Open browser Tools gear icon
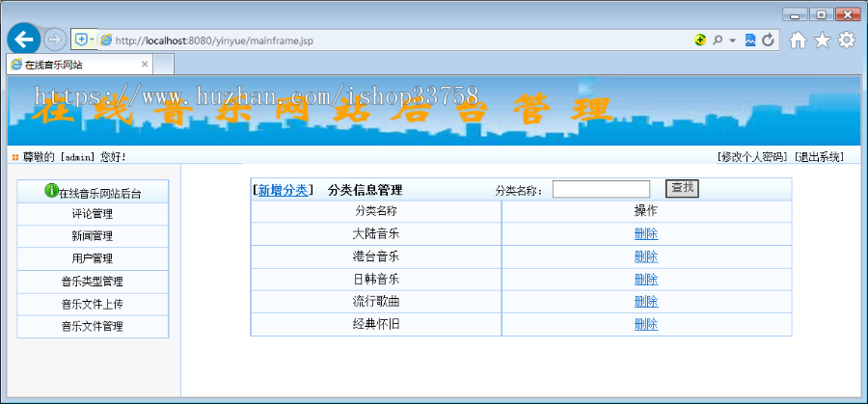The height and width of the screenshot is (404, 868). [847, 40]
